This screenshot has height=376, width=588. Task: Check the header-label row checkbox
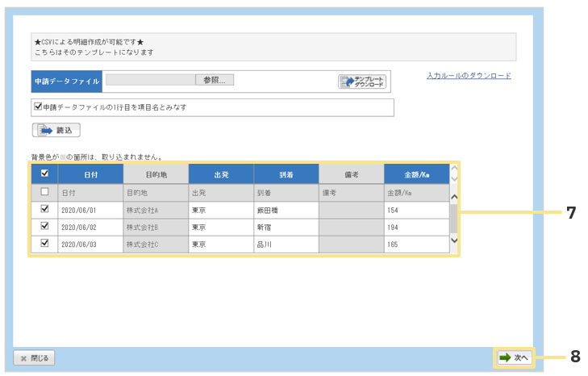(x=44, y=192)
